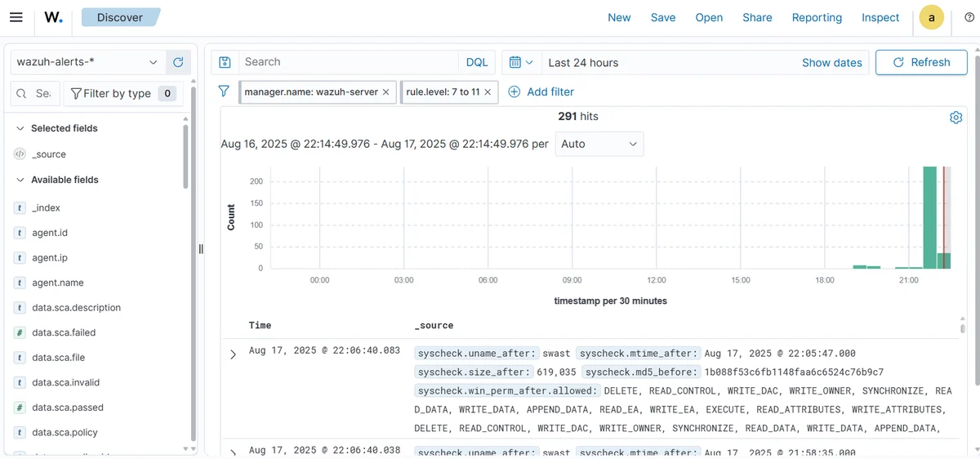Image resolution: width=980 pixels, height=459 pixels.
Task: Open the filter options funnel icon
Action: click(224, 91)
